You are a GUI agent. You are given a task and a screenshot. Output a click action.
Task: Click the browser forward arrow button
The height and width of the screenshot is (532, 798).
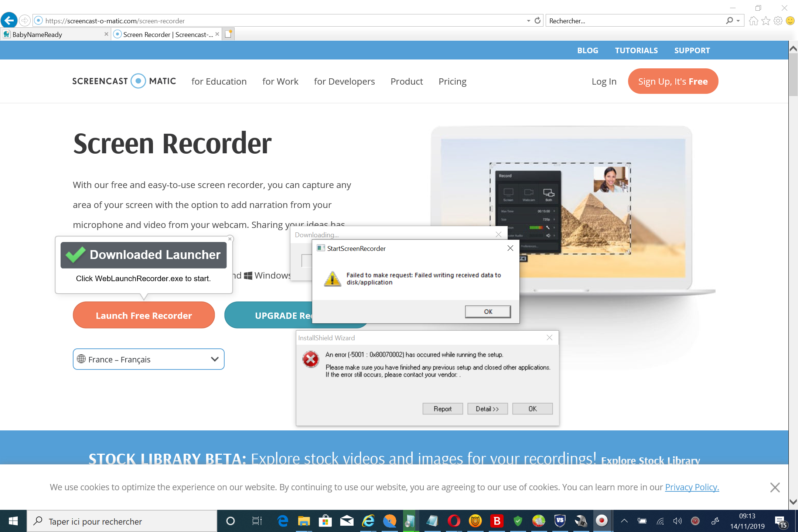pos(25,21)
